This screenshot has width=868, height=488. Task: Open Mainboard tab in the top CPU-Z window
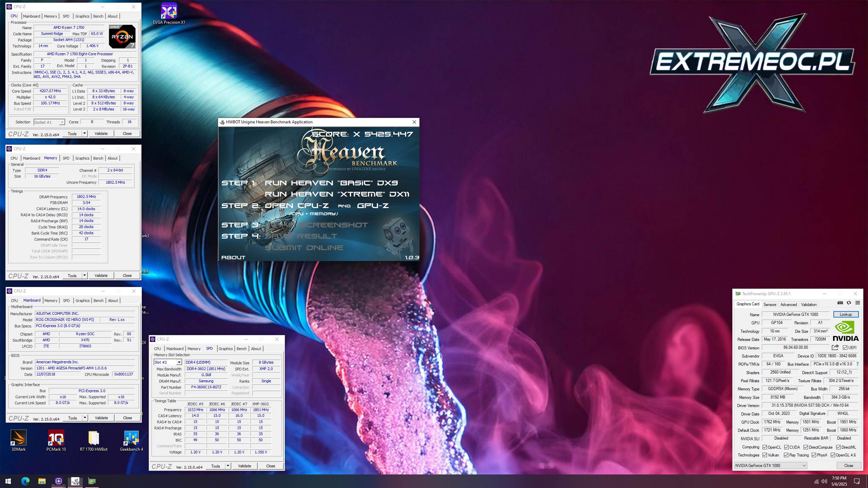pyautogui.click(x=32, y=16)
